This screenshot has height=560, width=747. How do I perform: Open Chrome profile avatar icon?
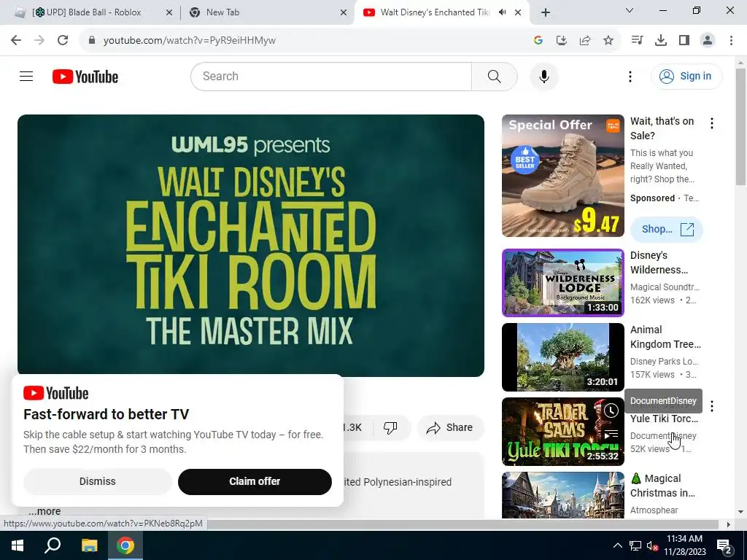708,40
